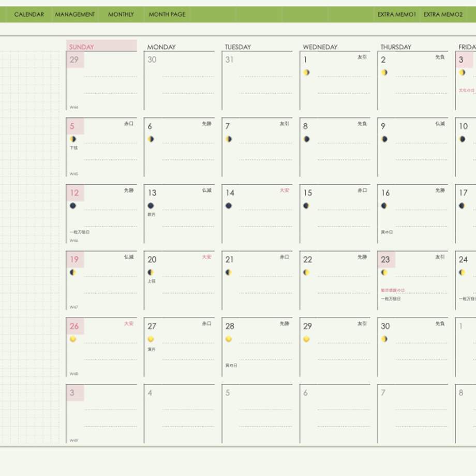The width and height of the screenshot is (476, 476).
Task: Open the EXTRA MEMO2 tab
Action: point(443,14)
